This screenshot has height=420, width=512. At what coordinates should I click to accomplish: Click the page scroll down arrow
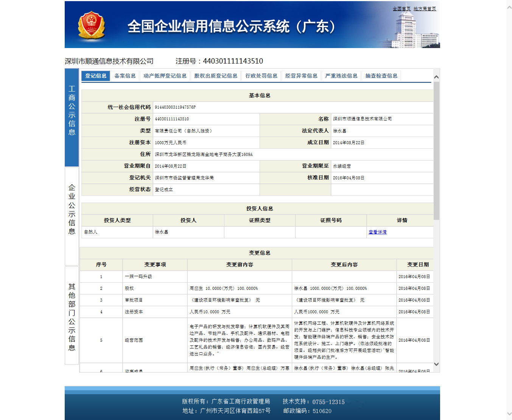pos(509,414)
